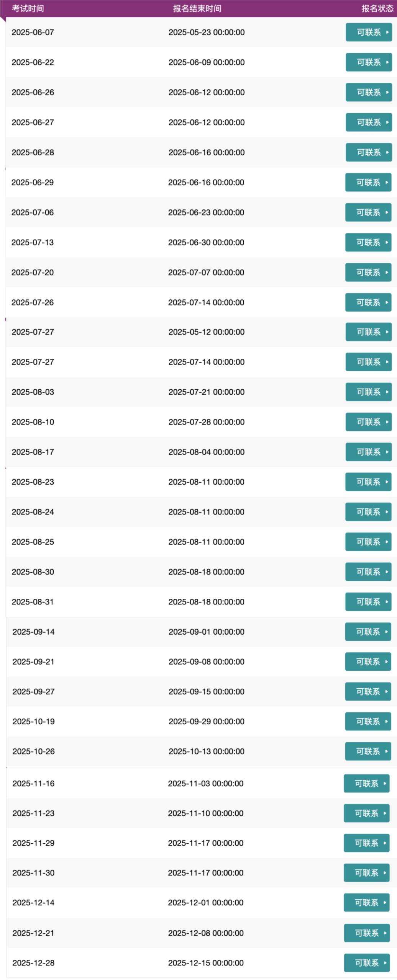
Task: Click 可联系 for exam 2025-10-19
Action: point(368,722)
